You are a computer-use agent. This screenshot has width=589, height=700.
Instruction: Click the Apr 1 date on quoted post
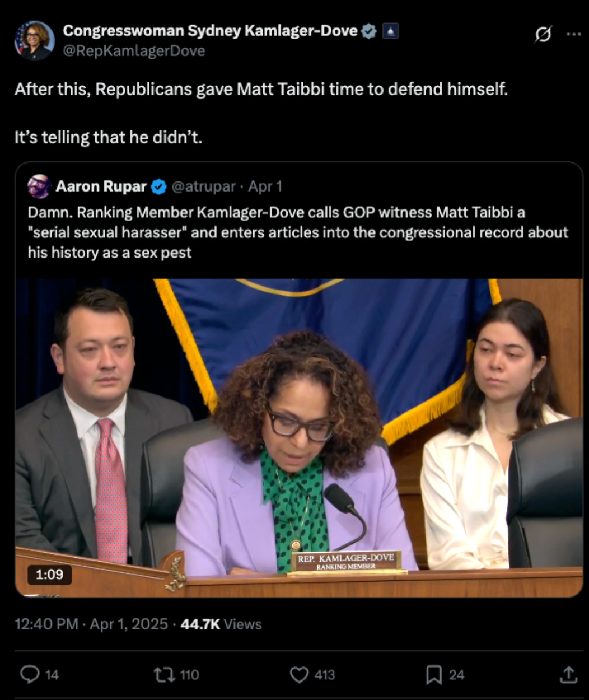click(265, 186)
